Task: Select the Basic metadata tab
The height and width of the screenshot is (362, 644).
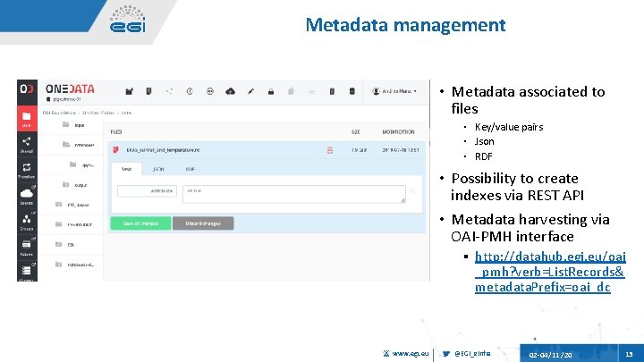Action: pos(126,169)
